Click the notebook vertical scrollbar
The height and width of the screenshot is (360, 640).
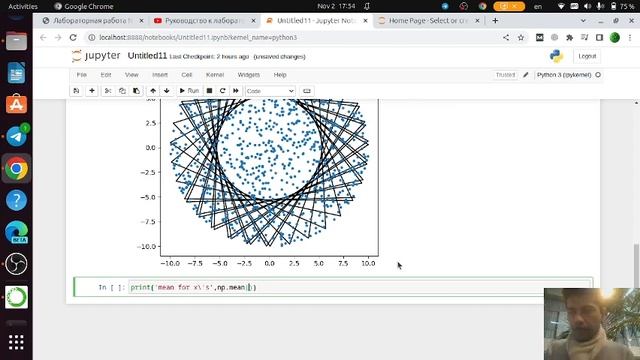636,265
